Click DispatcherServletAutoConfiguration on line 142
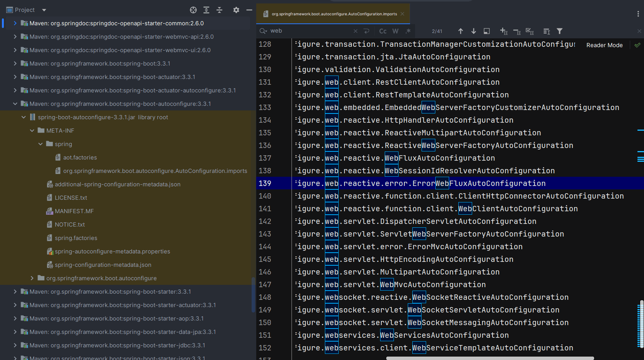644x360 pixels. (x=458, y=221)
